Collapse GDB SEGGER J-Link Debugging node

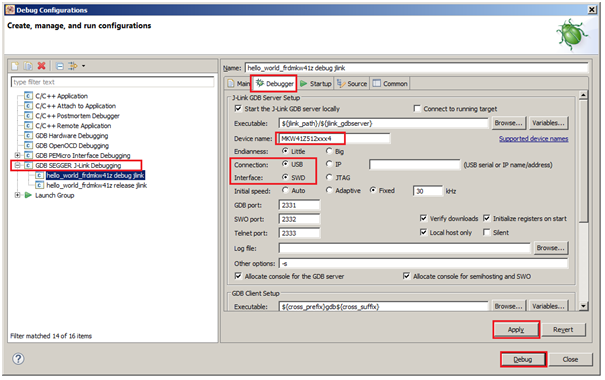tap(17, 165)
